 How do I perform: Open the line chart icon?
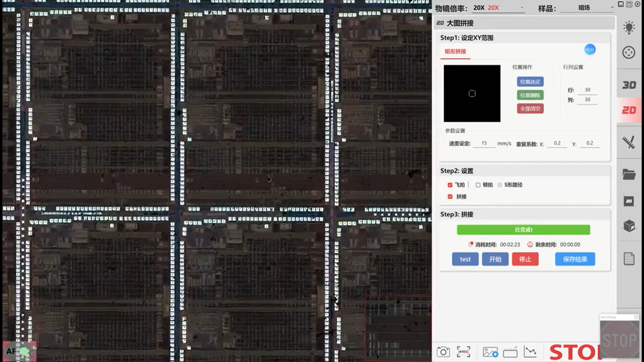point(530,352)
